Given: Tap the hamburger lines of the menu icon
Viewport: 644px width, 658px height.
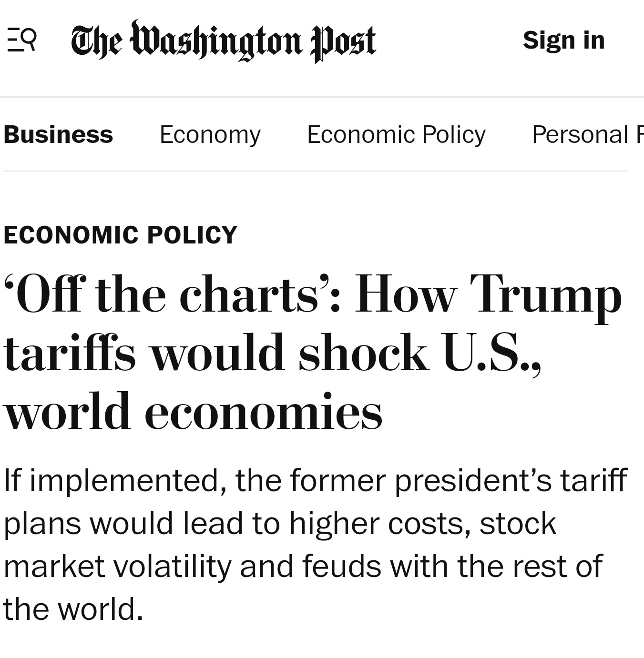Looking at the screenshot, I should [14, 40].
